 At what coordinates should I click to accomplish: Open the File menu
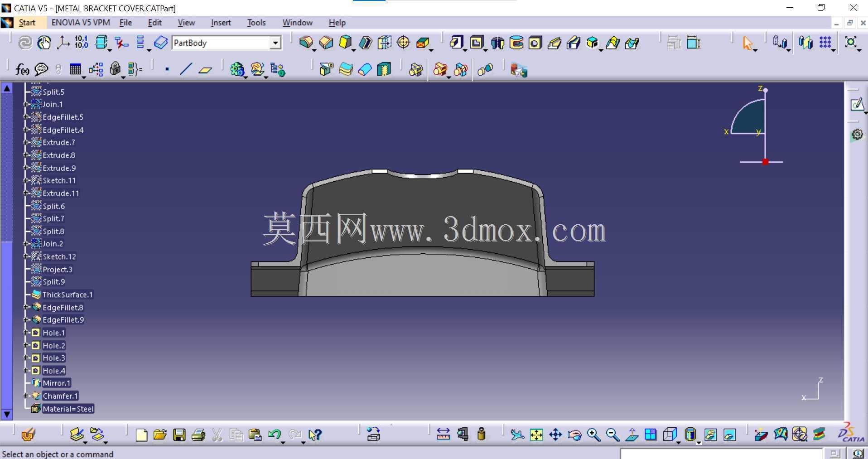(x=125, y=23)
